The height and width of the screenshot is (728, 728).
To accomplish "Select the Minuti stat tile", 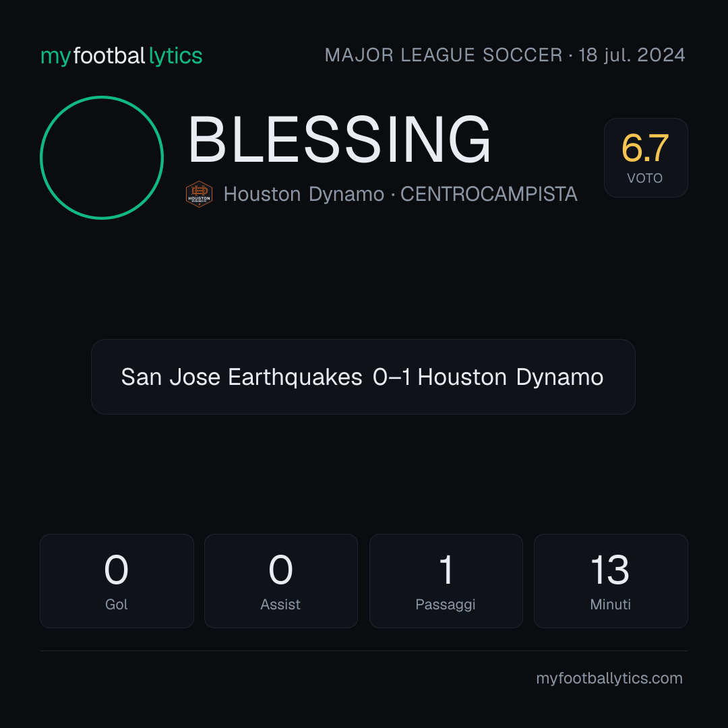I will pos(611,581).
